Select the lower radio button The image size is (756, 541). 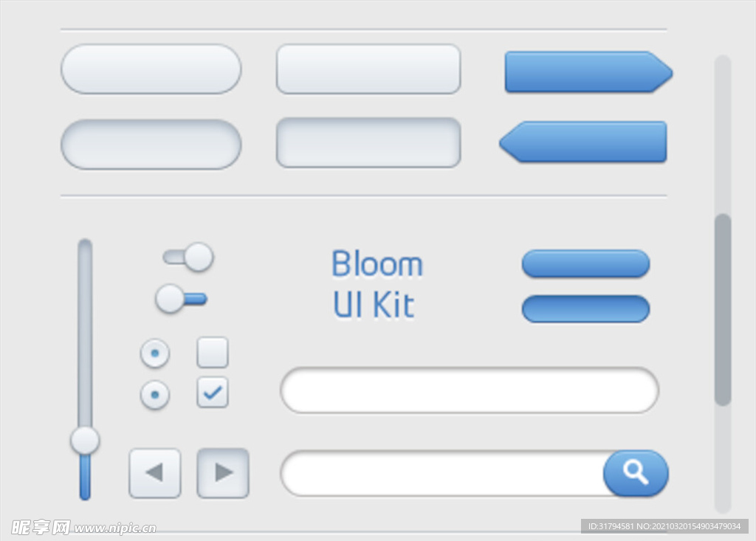pyautogui.click(x=155, y=395)
